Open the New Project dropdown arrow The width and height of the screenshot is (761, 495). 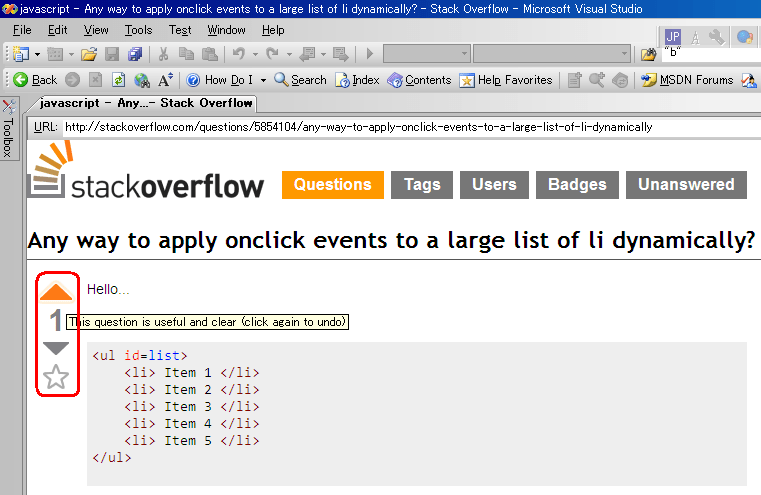point(37,54)
